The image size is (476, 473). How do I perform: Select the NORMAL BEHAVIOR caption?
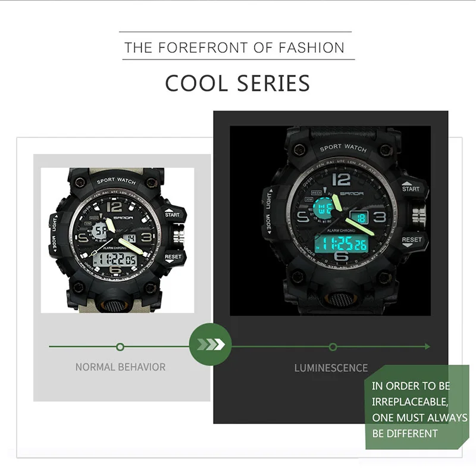(121, 367)
